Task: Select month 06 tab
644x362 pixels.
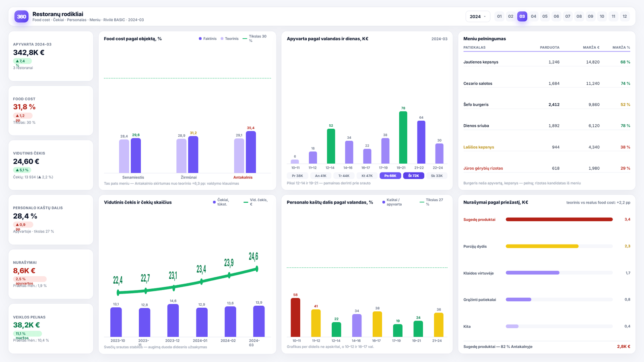Action: (x=556, y=16)
